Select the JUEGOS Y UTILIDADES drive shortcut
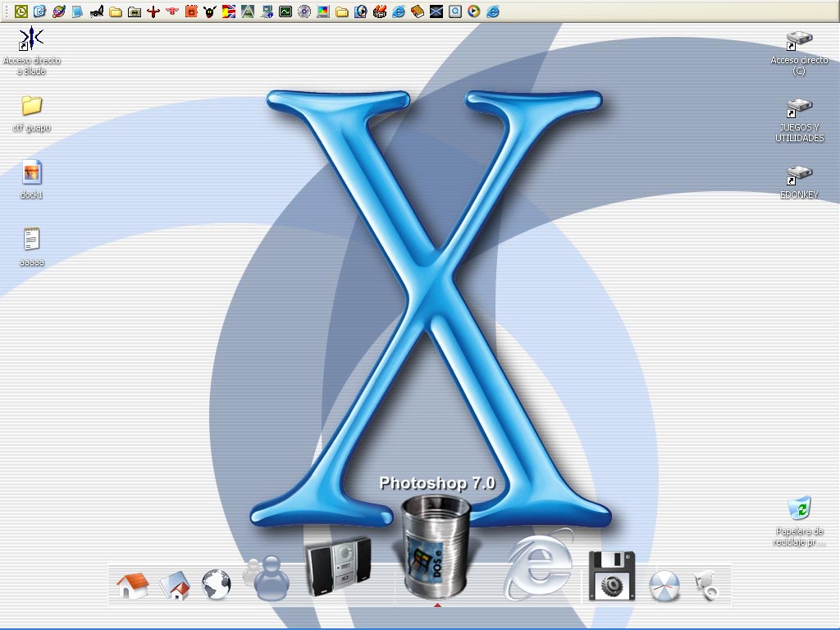Viewport: 840px width, 630px height. 799,120
